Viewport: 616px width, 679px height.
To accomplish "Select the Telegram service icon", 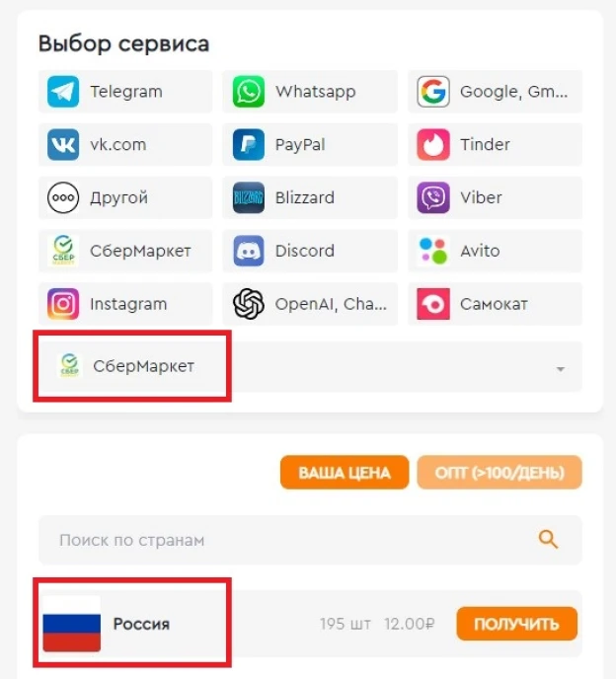I will 63,92.
